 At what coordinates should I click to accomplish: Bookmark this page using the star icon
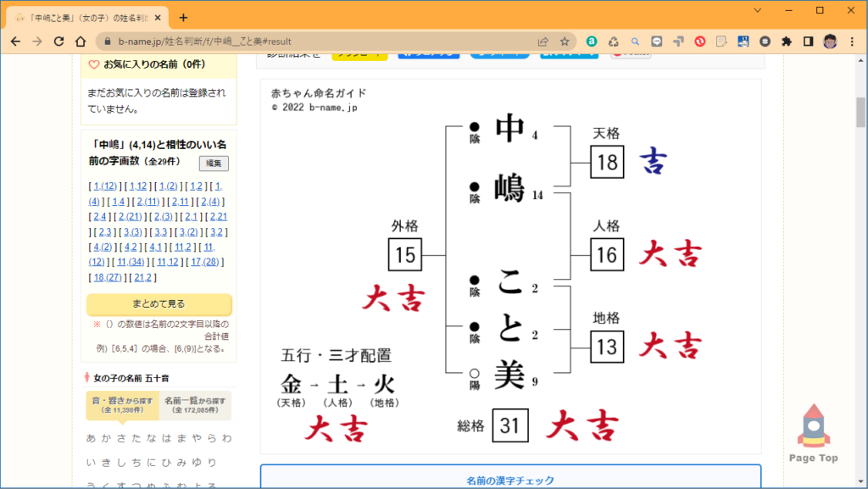tap(565, 40)
